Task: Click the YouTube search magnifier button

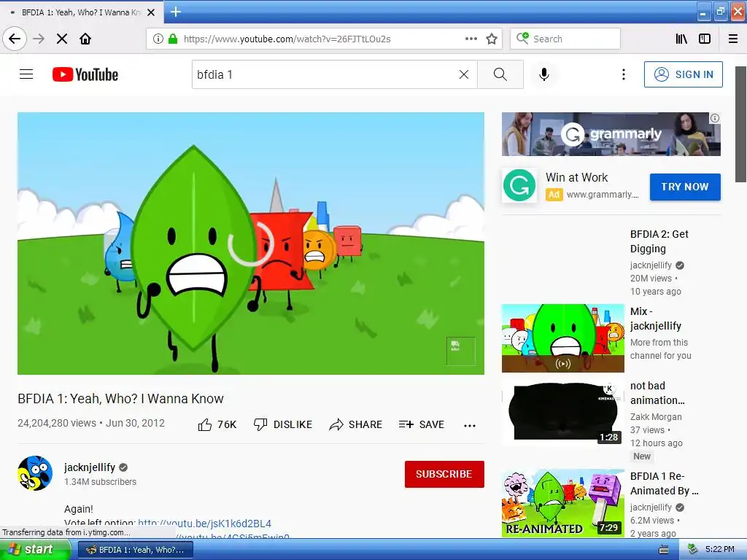Action: point(500,74)
